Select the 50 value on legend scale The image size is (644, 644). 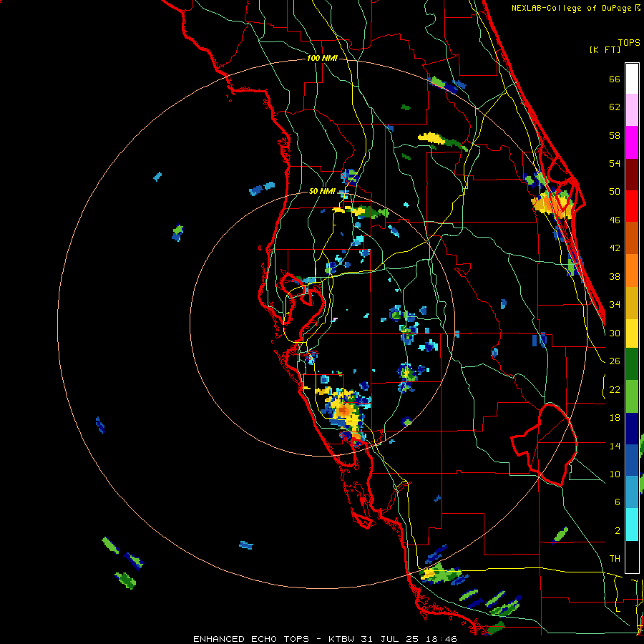pyautogui.click(x=615, y=192)
